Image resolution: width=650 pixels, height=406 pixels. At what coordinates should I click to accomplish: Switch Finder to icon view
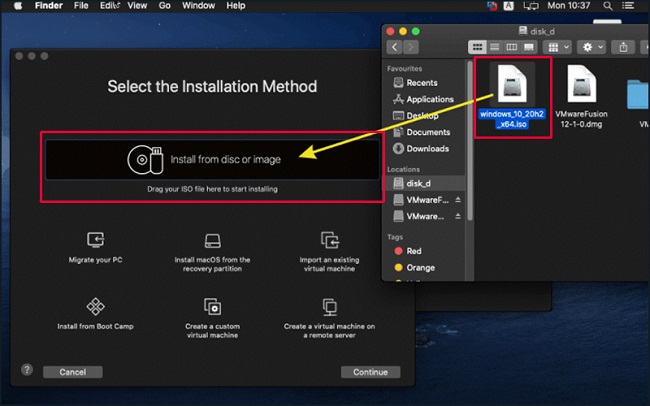[x=479, y=47]
